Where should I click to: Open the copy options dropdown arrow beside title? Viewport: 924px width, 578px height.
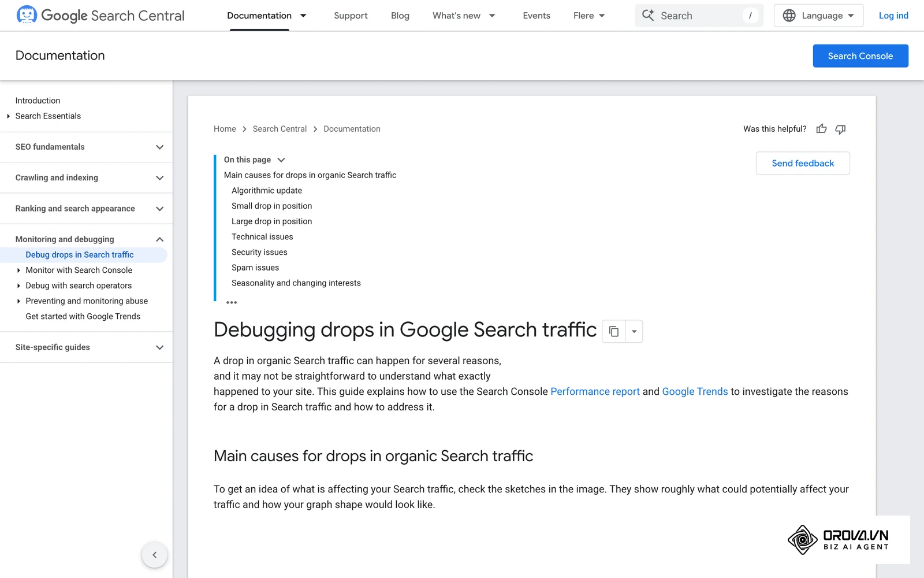(x=634, y=331)
